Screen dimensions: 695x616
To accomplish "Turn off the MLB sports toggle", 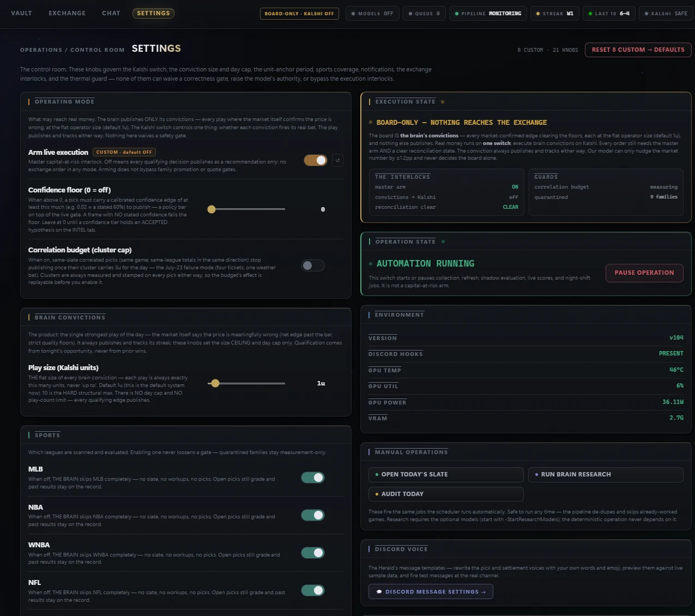I will click(x=313, y=478).
